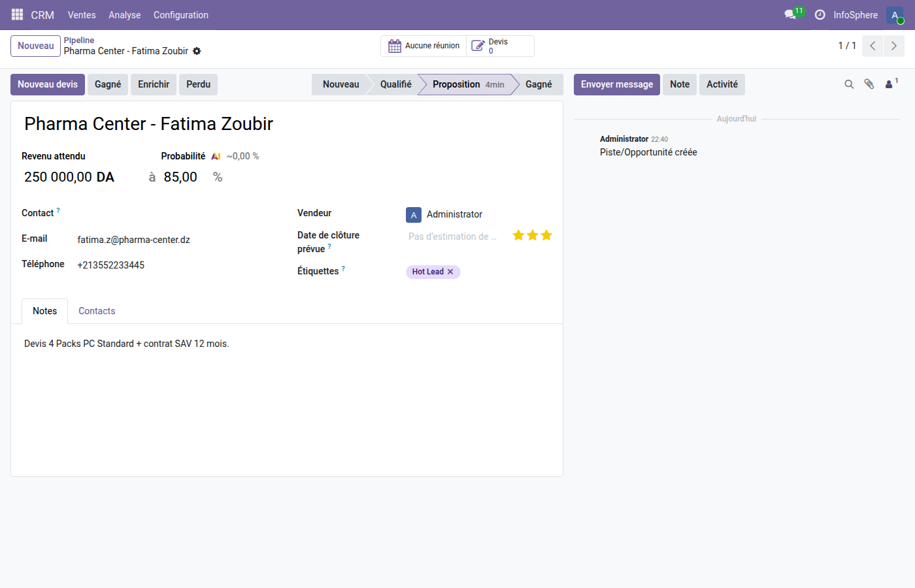Attach a file with paperclip icon
915x588 pixels.
point(869,84)
